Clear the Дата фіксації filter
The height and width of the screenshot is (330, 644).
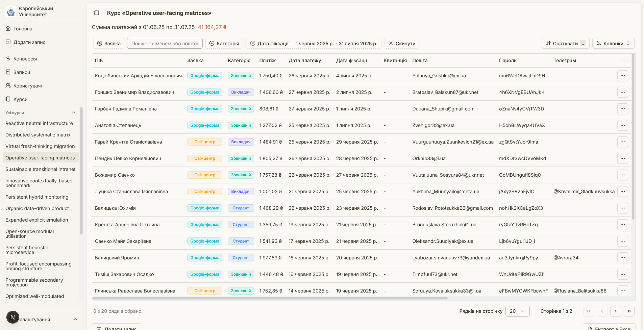coord(252,44)
